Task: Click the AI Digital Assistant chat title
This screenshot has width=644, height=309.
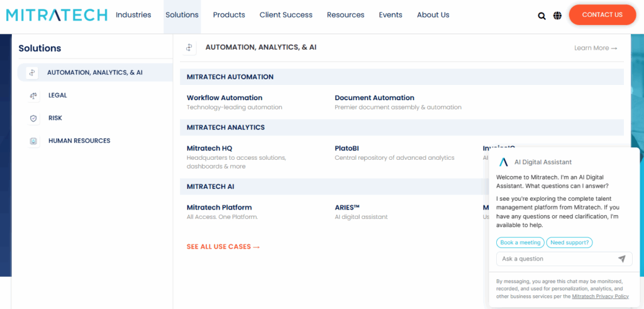Action: [x=543, y=162]
